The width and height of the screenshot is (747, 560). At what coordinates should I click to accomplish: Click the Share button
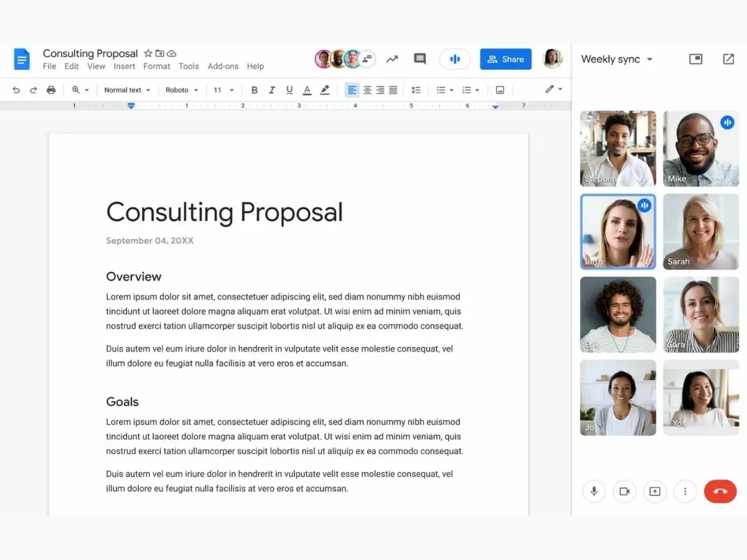coord(505,59)
